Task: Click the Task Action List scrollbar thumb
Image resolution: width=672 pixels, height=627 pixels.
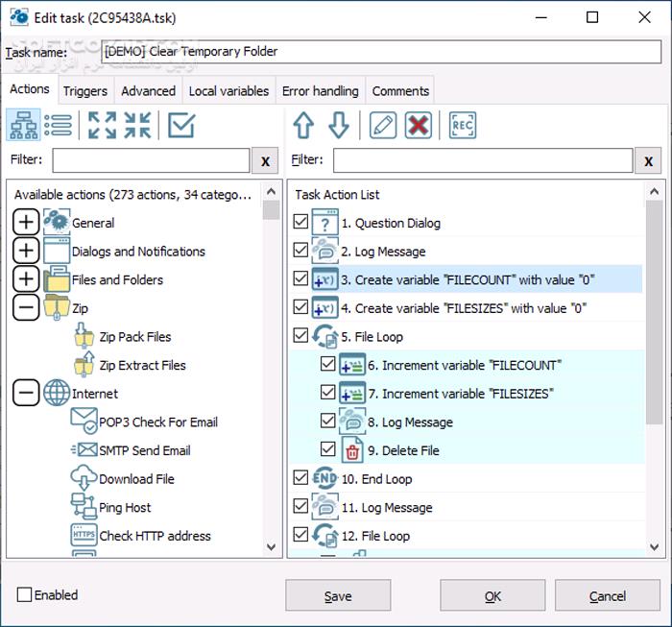Action: coord(654,312)
